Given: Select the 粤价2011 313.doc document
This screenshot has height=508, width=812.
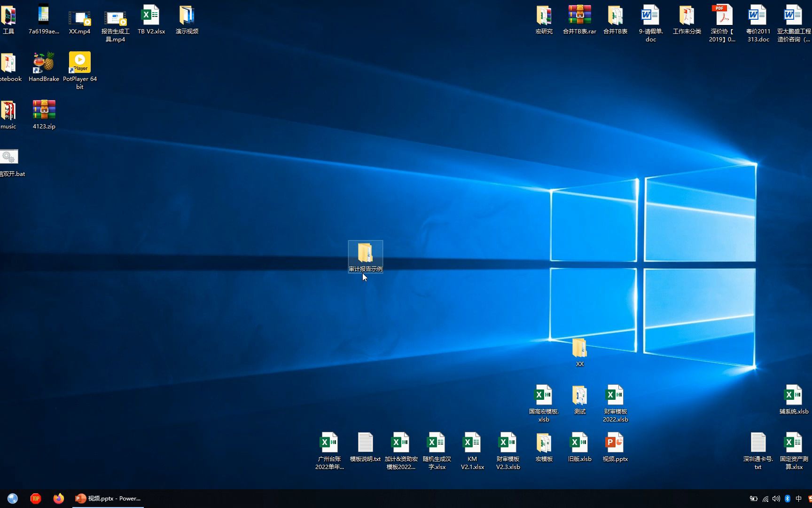Looking at the screenshot, I should click(758, 24).
